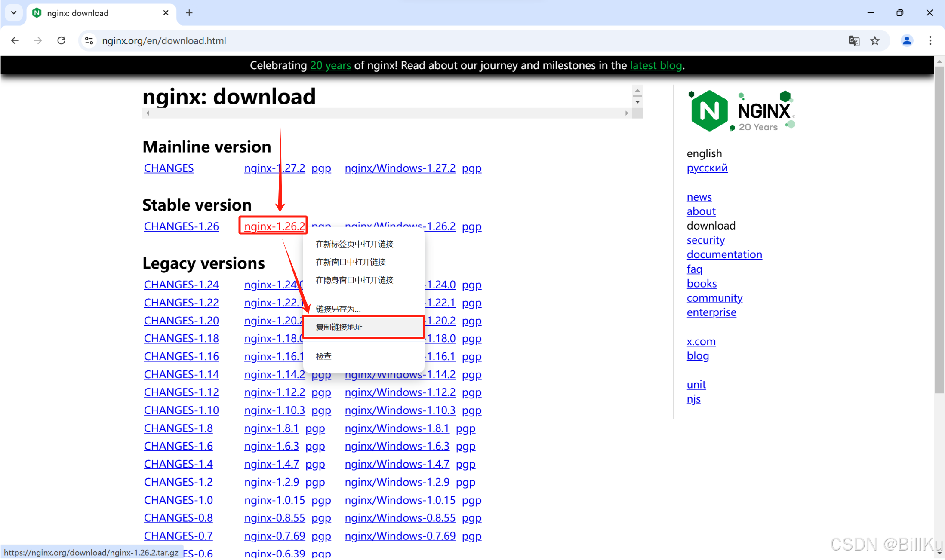The width and height of the screenshot is (945, 560).
Task: Reload the nginx download page
Action: click(62, 40)
